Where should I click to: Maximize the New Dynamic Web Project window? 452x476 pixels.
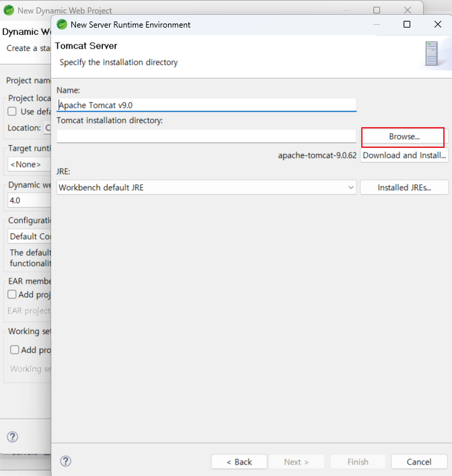tap(377, 10)
